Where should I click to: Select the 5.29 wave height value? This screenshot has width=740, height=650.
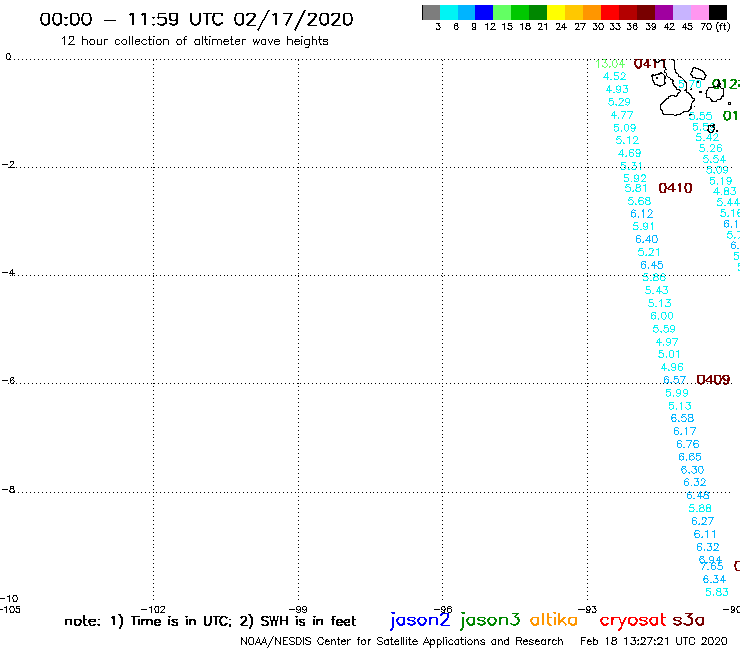tap(619, 102)
